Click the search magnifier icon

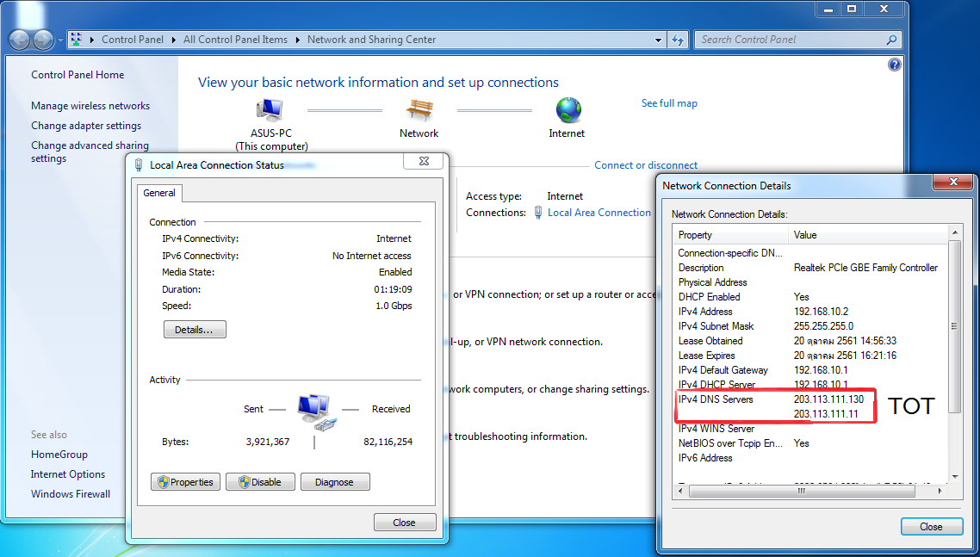click(892, 40)
